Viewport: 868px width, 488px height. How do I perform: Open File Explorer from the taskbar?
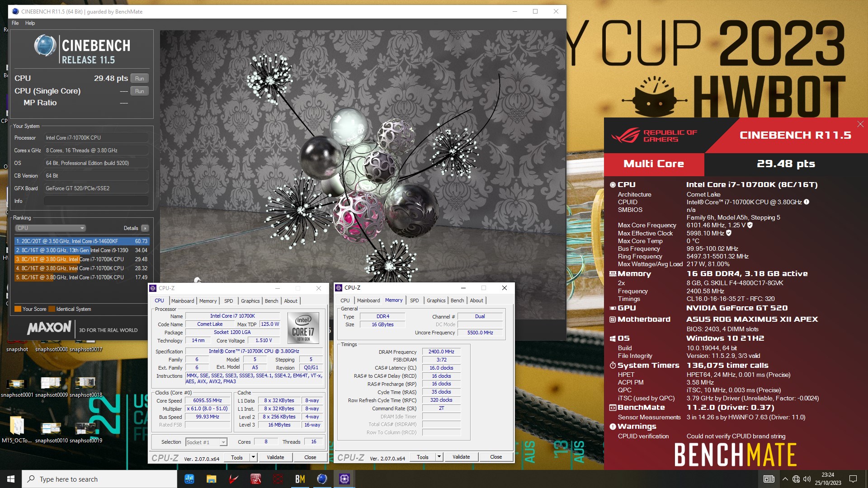pyautogui.click(x=212, y=479)
